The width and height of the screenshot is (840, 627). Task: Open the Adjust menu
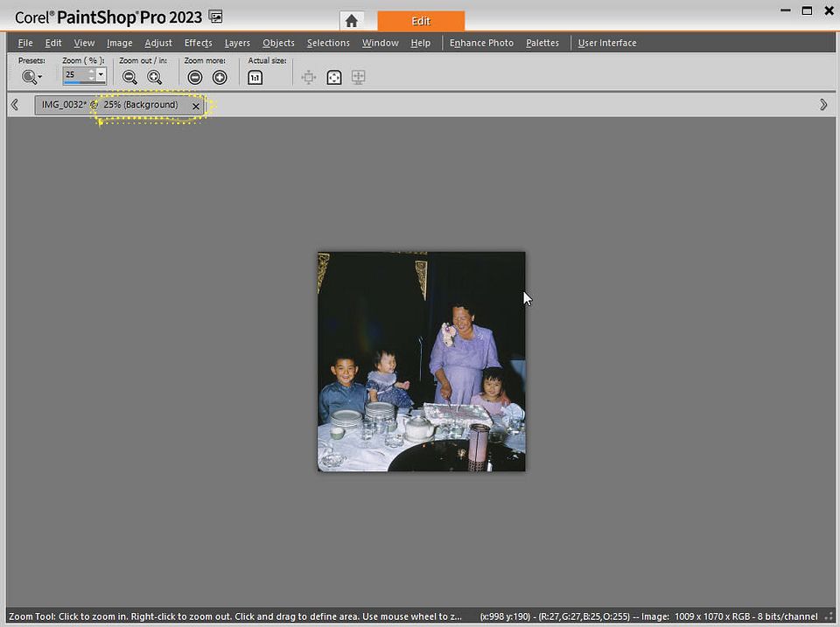[158, 42]
